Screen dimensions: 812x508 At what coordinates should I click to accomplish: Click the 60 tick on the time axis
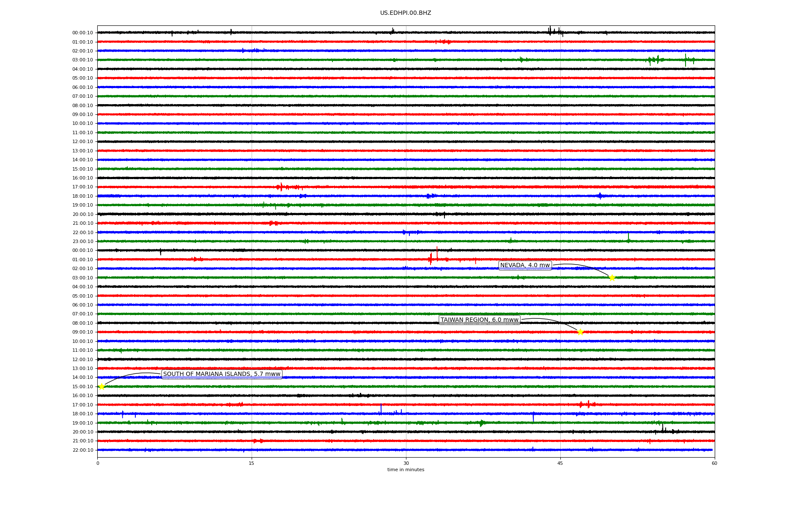714,463
